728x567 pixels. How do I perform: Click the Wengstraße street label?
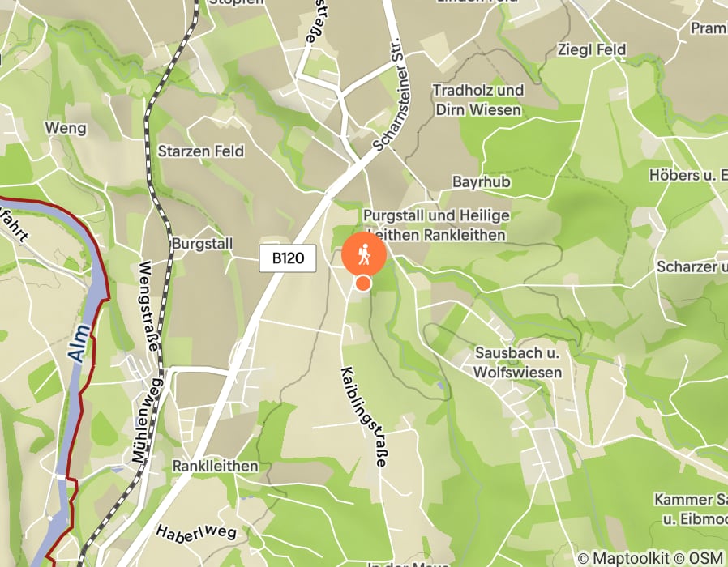click(x=151, y=307)
